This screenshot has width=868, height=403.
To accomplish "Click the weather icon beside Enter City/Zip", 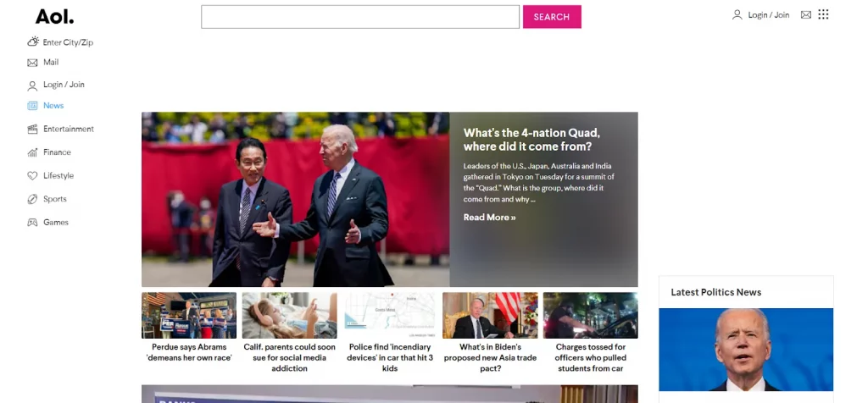I will [33, 41].
